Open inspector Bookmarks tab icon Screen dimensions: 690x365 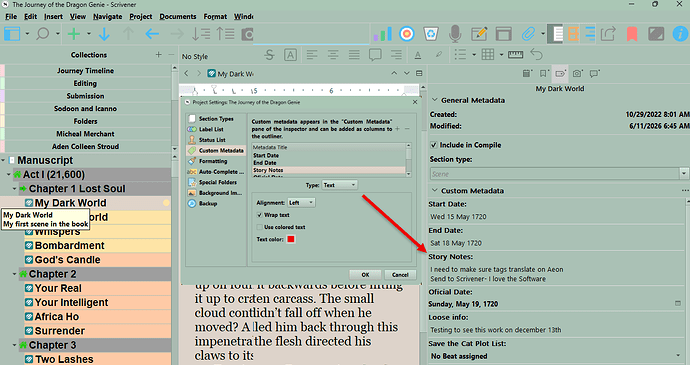point(543,74)
